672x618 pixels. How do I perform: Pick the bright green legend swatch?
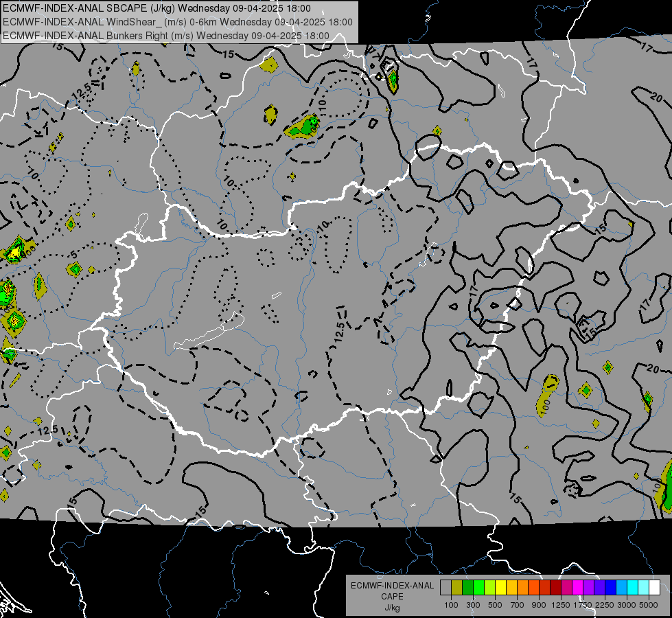click(x=478, y=587)
